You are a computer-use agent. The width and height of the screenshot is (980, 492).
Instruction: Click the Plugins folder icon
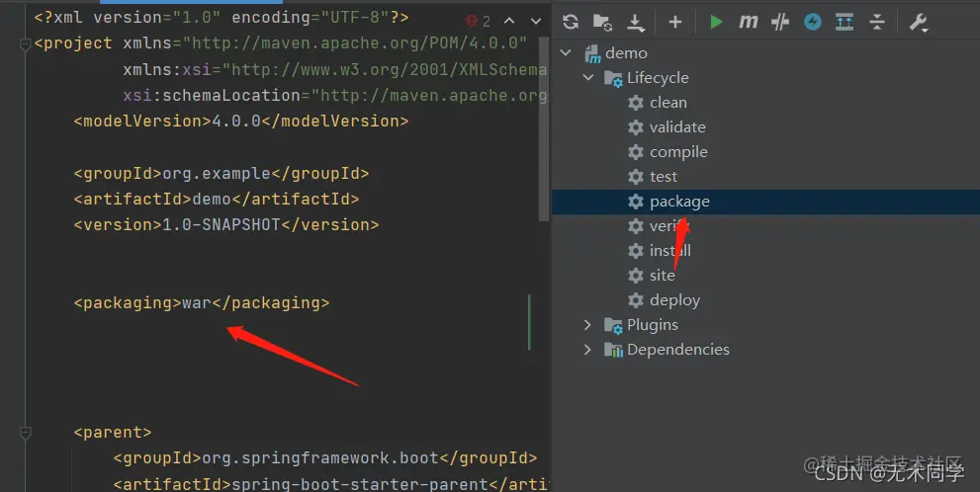[x=613, y=325]
